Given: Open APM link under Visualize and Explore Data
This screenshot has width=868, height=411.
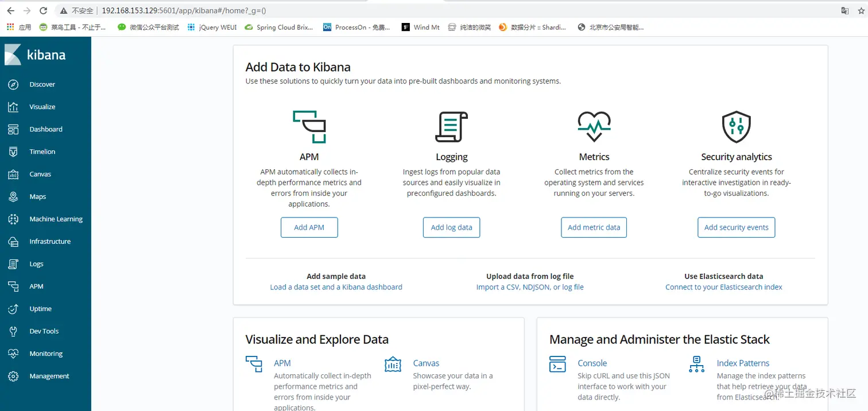Looking at the screenshot, I should pyautogui.click(x=282, y=363).
